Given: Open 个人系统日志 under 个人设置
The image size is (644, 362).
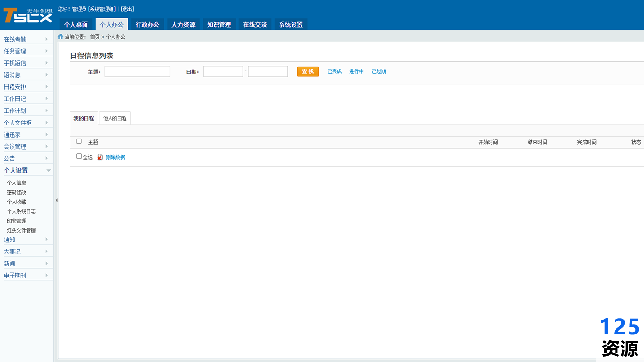Looking at the screenshot, I should 21,211.
